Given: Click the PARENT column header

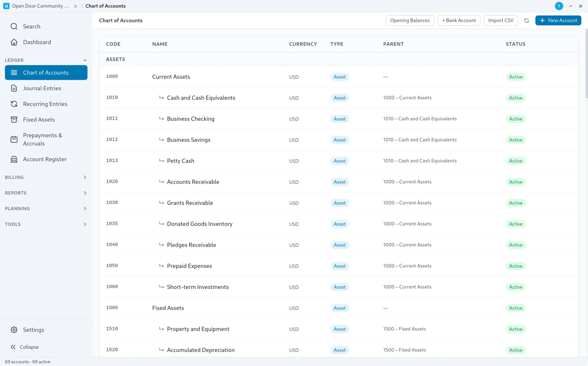Looking at the screenshot, I should 394,44.
